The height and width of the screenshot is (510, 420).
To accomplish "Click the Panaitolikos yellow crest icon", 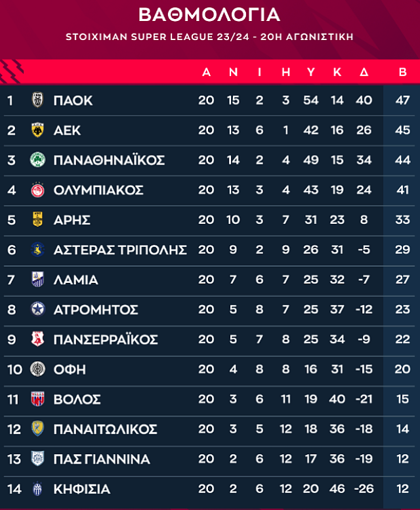I will [37, 429].
